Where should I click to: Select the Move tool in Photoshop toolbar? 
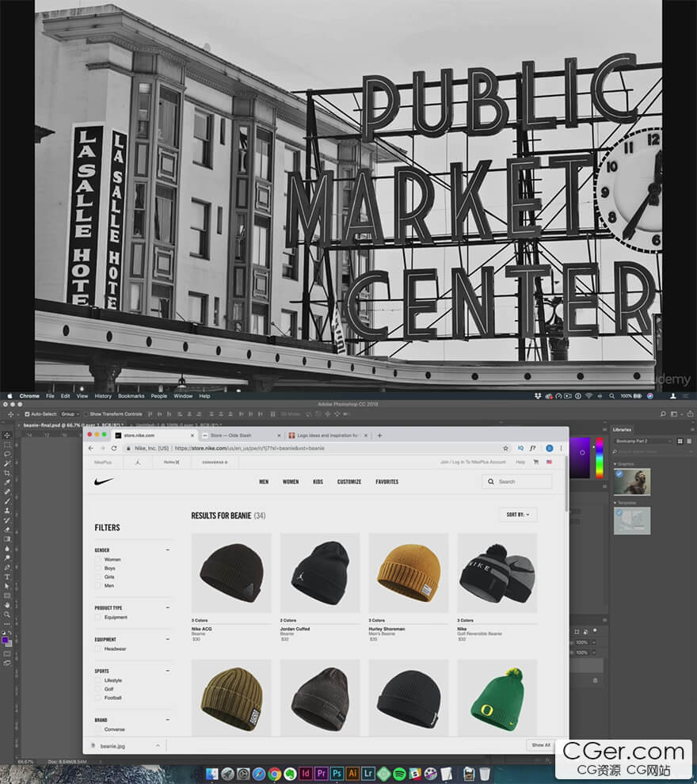(7, 435)
